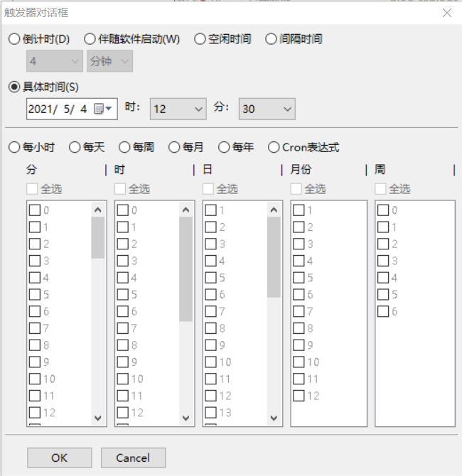Click the 月份 column header
This screenshot has height=476, width=462.
(x=301, y=169)
